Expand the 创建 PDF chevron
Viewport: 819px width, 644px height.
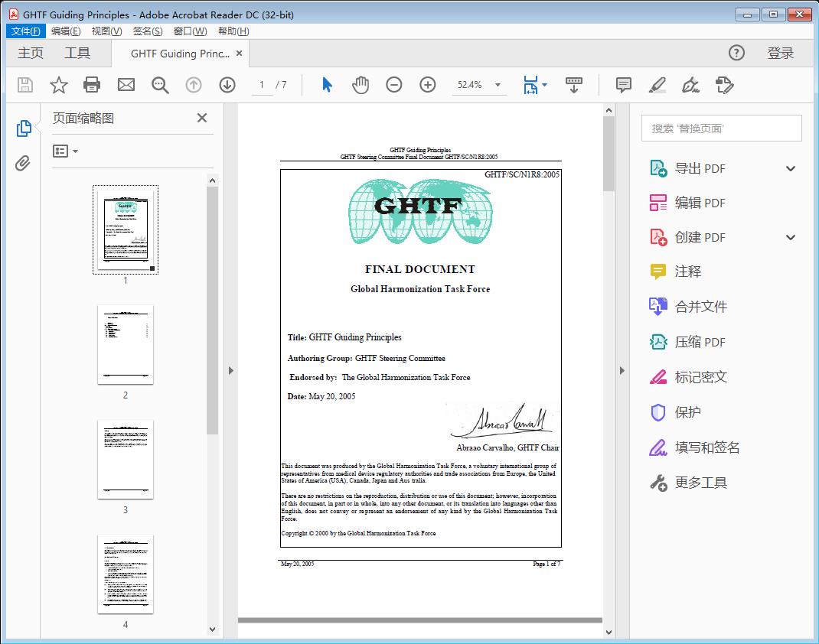point(791,237)
